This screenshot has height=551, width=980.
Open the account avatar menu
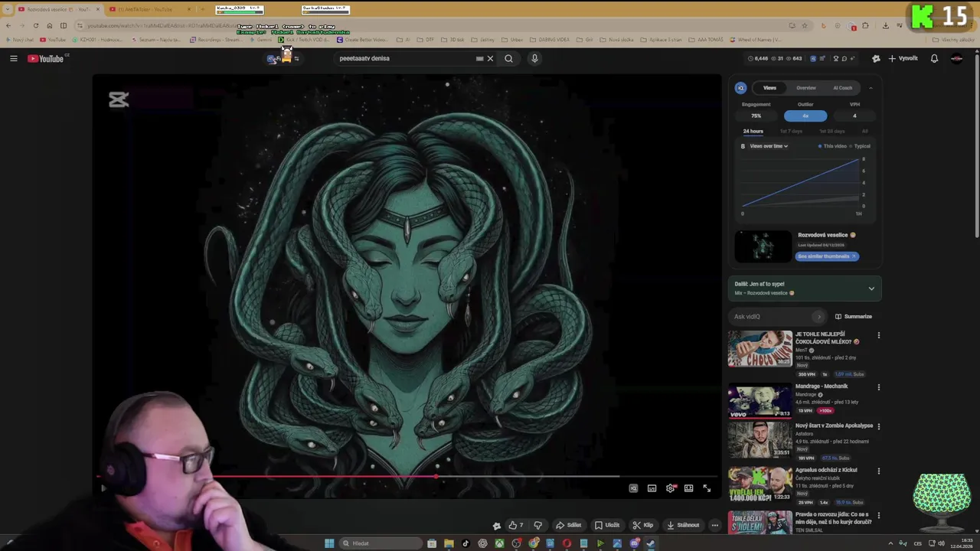tap(956, 58)
